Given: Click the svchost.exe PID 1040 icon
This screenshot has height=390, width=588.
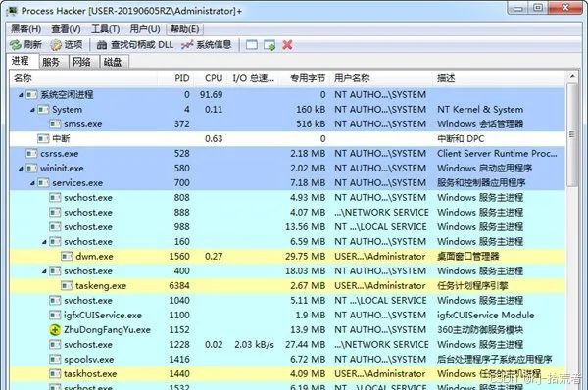Looking at the screenshot, I should [x=55, y=301].
